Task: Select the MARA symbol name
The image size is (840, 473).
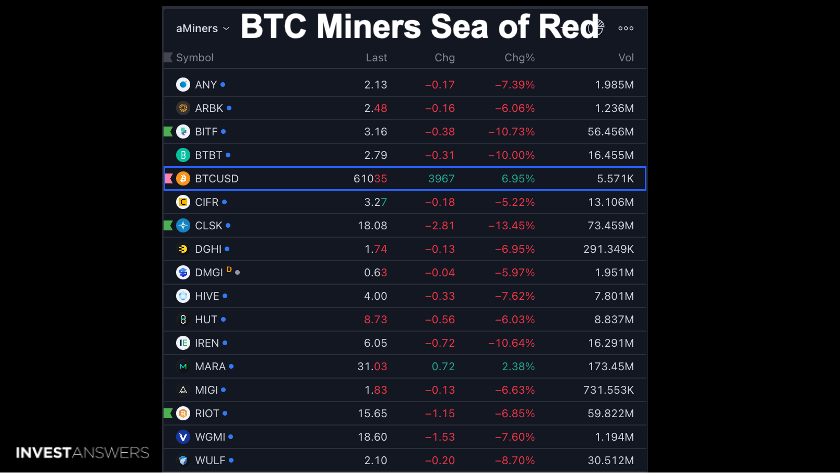Action: [210, 366]
